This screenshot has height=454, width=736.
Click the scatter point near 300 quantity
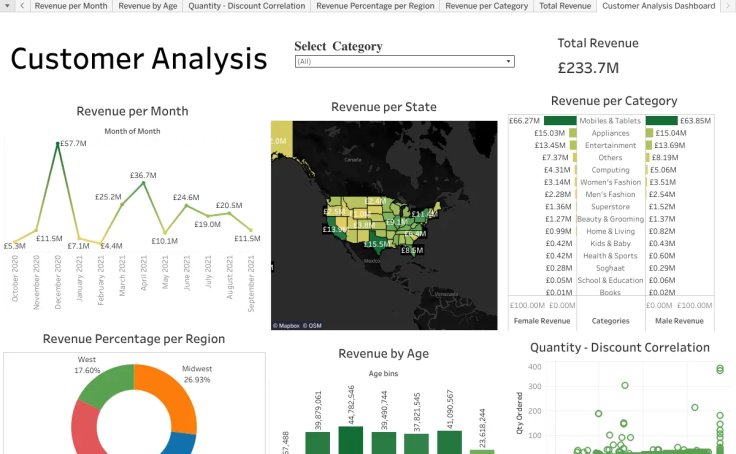[625, 385]
